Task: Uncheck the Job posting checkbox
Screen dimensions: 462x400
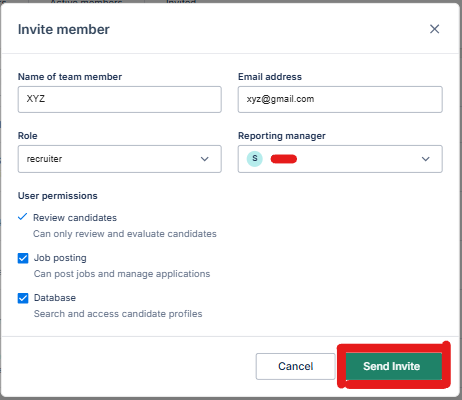Action: tap(23, 258)
